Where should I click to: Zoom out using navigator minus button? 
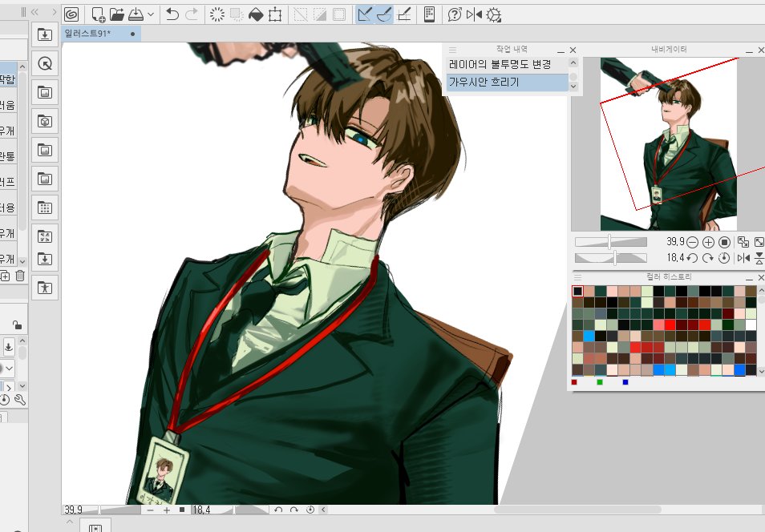tap(692, 242)
